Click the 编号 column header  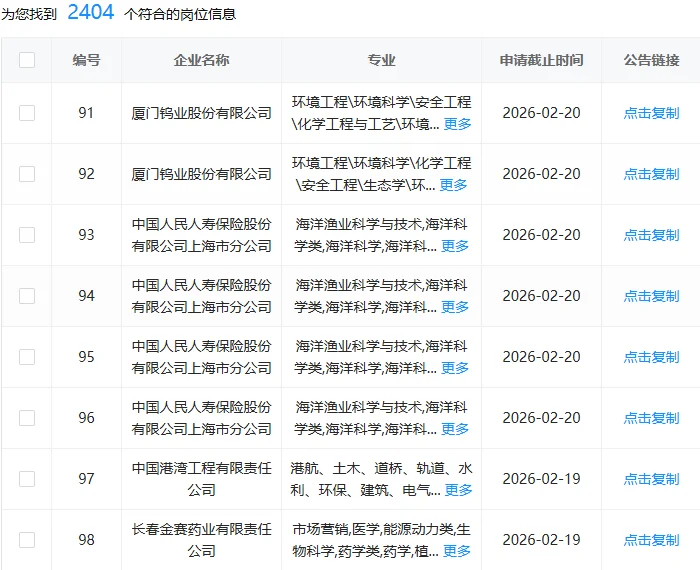[x=87, y=60]
